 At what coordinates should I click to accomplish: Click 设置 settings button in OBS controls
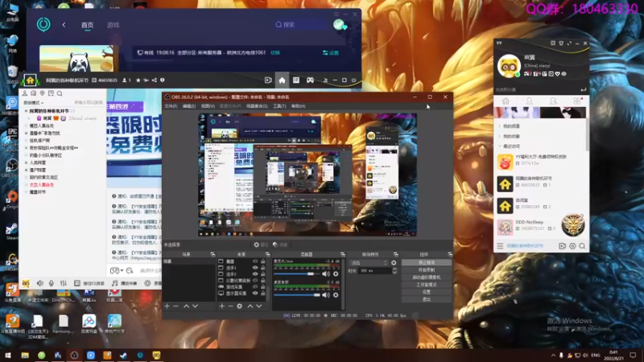pyautogui.click(x=427, y=292)
